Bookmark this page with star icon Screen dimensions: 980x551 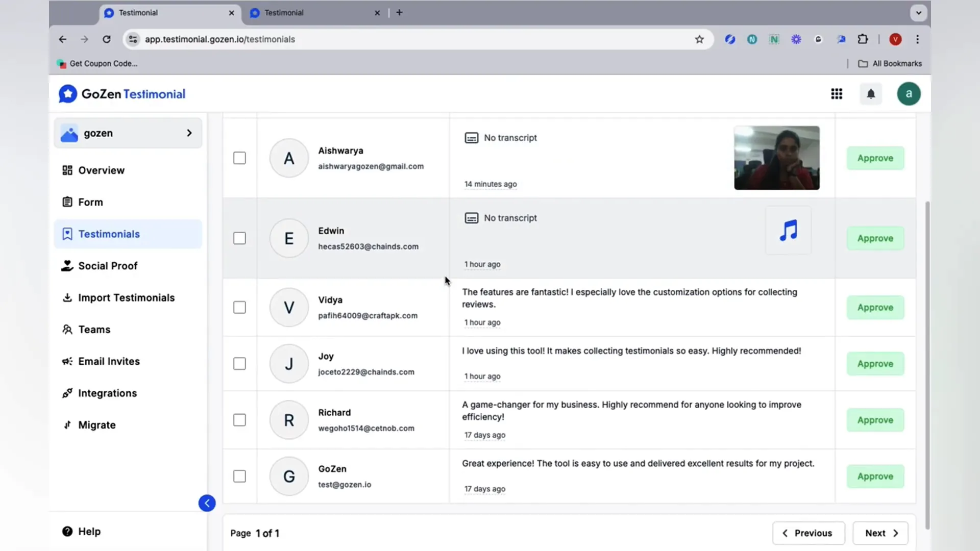(699, 39)
